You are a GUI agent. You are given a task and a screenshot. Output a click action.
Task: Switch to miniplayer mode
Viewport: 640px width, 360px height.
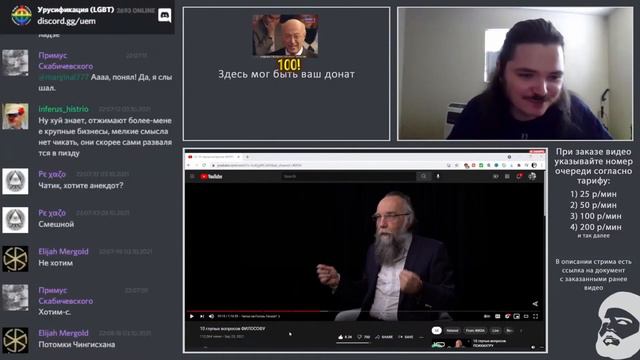pos(517,316)
